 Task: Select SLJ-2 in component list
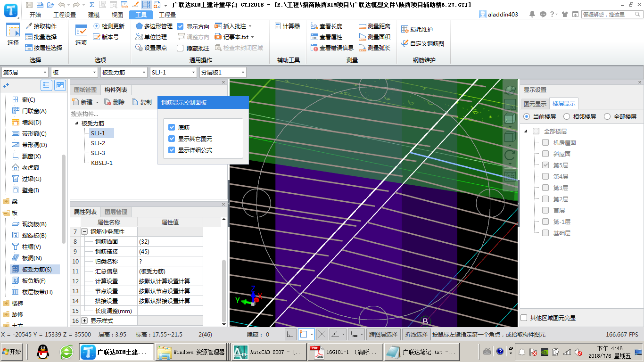click(x=98, y=143)
